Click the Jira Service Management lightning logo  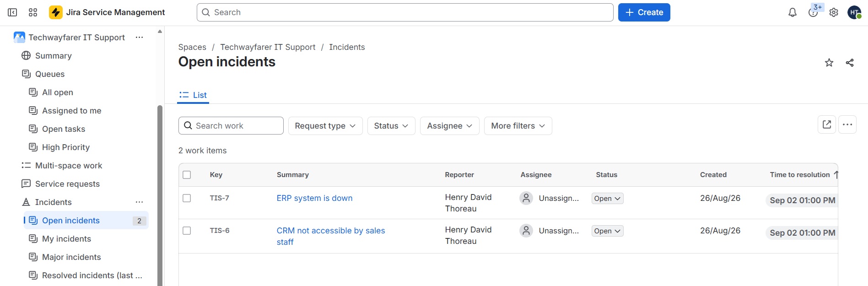[56, 12]
